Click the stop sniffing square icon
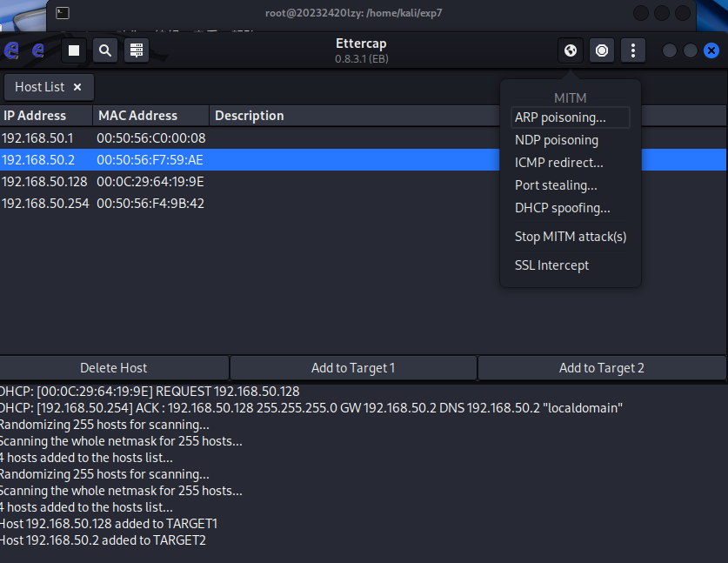 74,50
